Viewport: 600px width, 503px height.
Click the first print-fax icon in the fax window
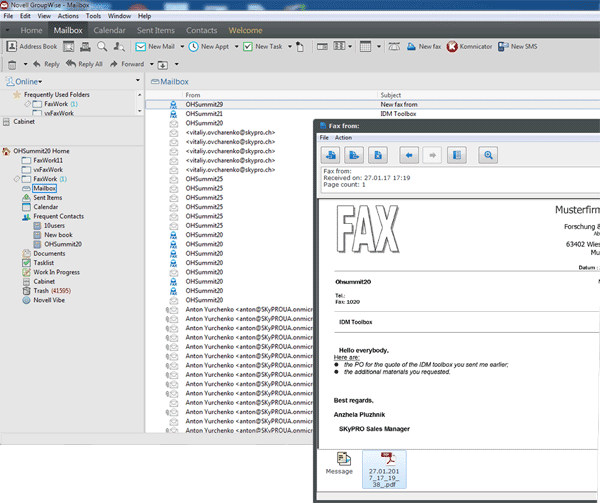click(x=330, y=155)
